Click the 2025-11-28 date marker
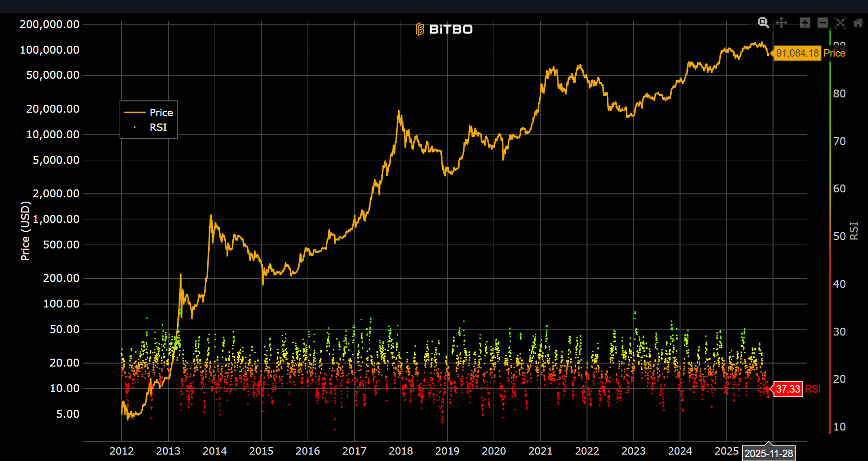 click(768, 453)
